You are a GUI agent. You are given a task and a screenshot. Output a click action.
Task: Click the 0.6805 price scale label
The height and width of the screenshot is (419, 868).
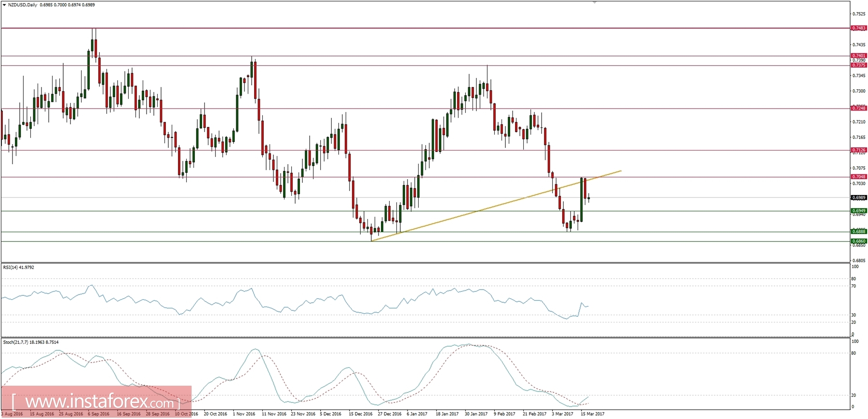tap(859, 261)
